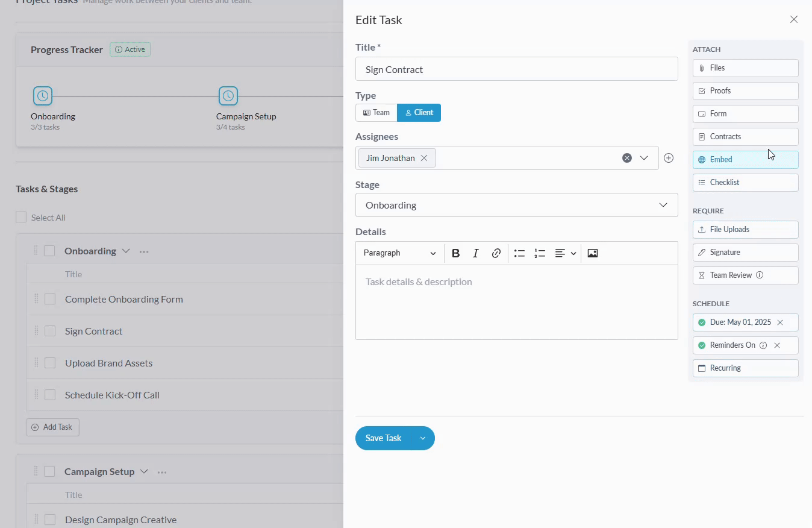Viewport: 812px width, 528px height.
Task: Click the plus icon beside Assignees
Action: click(x=669, y=158)
